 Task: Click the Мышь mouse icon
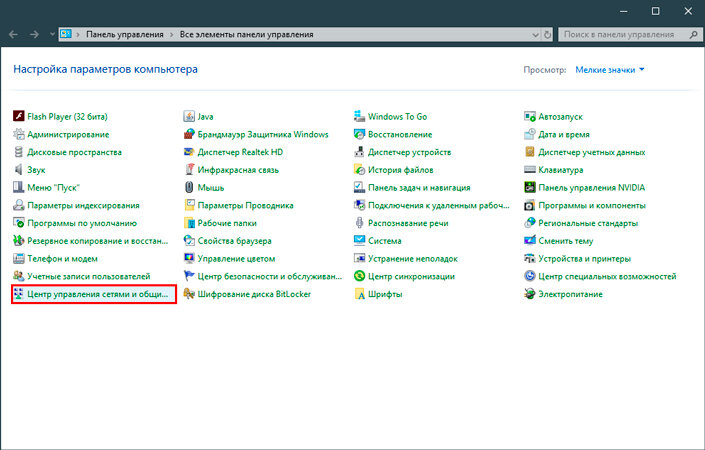pos(189,187)
